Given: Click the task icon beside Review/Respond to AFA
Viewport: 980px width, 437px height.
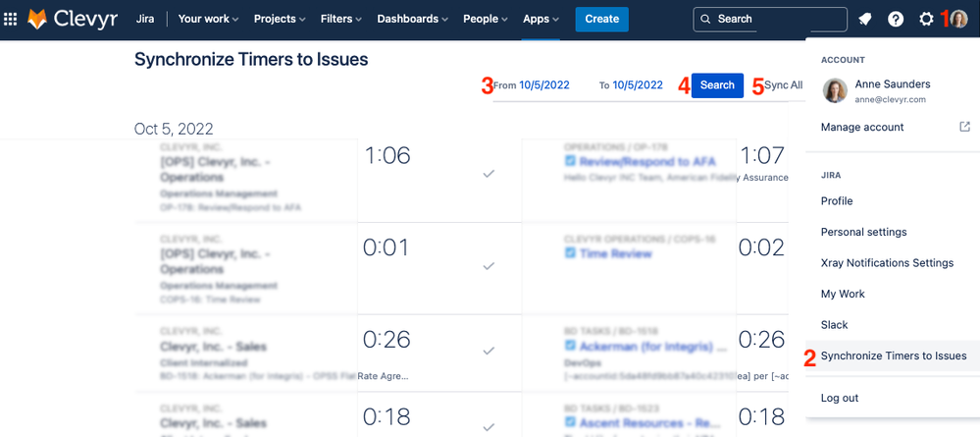Looking at the screenshot, I should pos(570,161).
